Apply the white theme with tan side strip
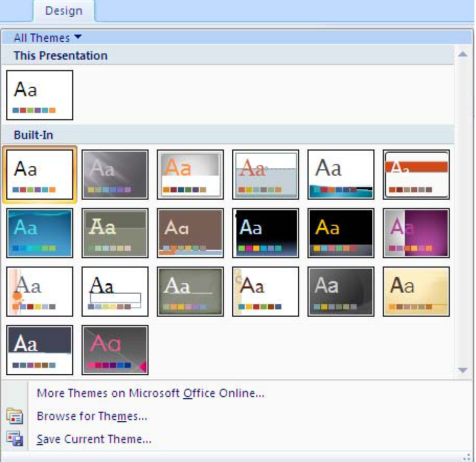 (266, 292)
